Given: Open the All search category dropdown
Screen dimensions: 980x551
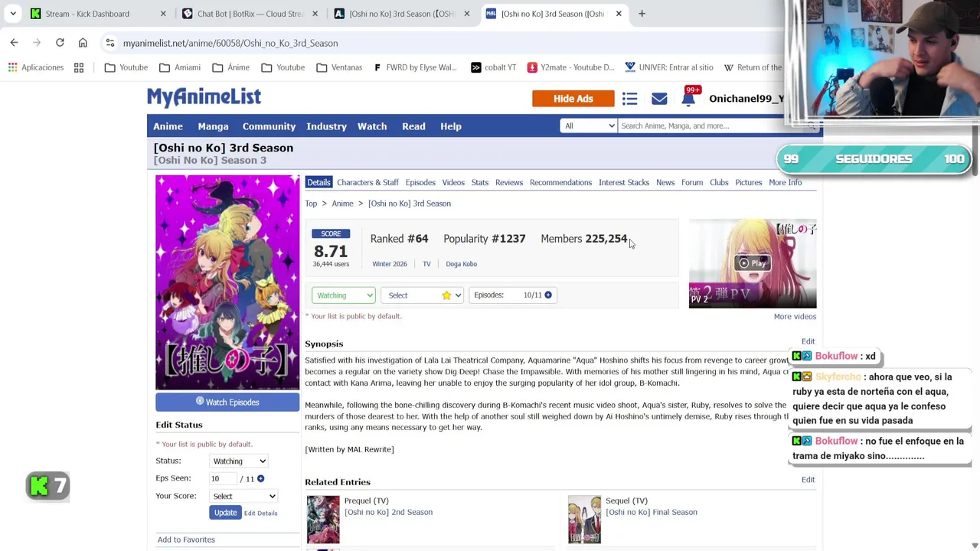Looking at the screenshot, I should pos(588,126).
